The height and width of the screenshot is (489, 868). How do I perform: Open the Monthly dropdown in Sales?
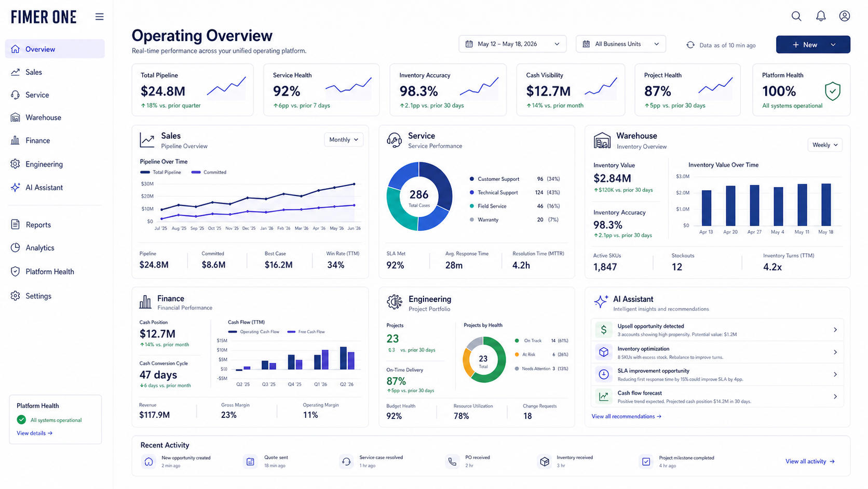click(344, 140)
